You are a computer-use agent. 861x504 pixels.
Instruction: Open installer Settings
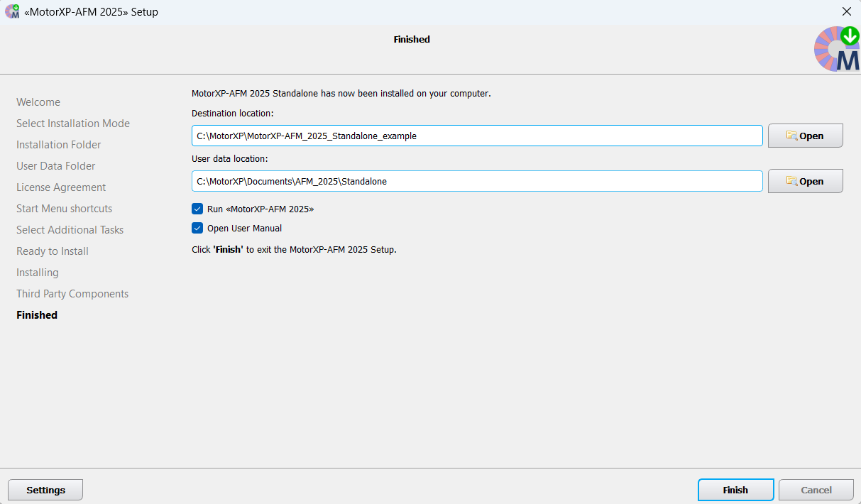click(x=45, y=490)
